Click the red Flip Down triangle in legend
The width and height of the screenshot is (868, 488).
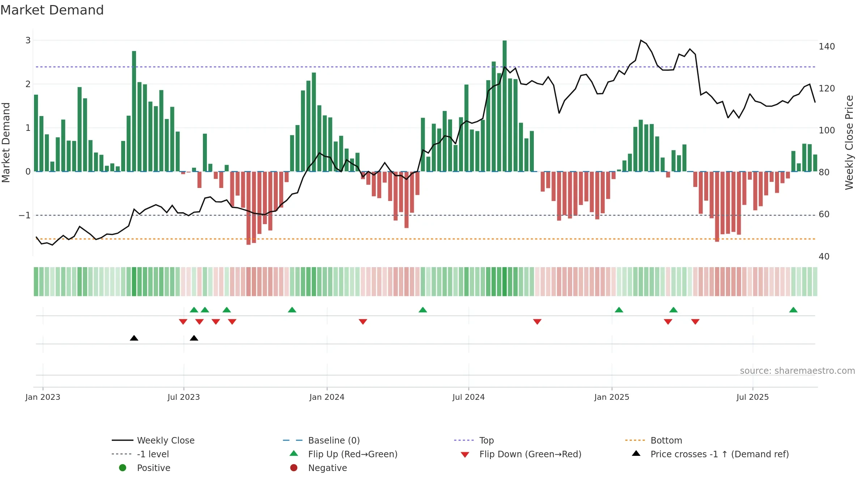[x=465, y=455]
